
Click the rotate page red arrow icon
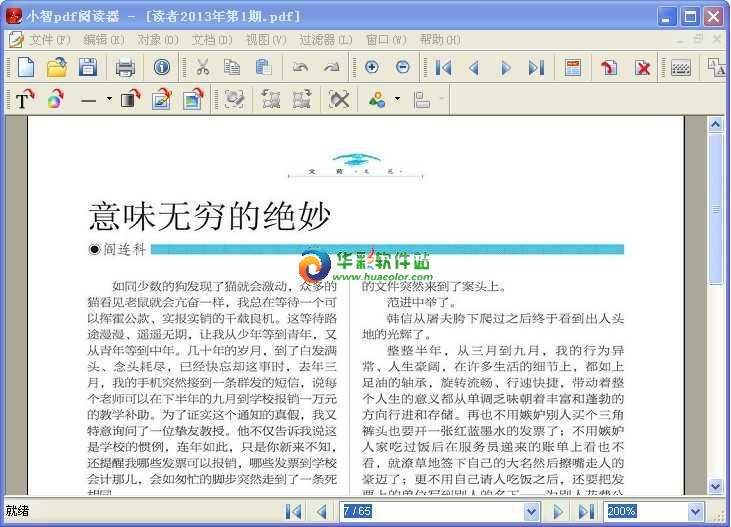click(x=609, y=68)
